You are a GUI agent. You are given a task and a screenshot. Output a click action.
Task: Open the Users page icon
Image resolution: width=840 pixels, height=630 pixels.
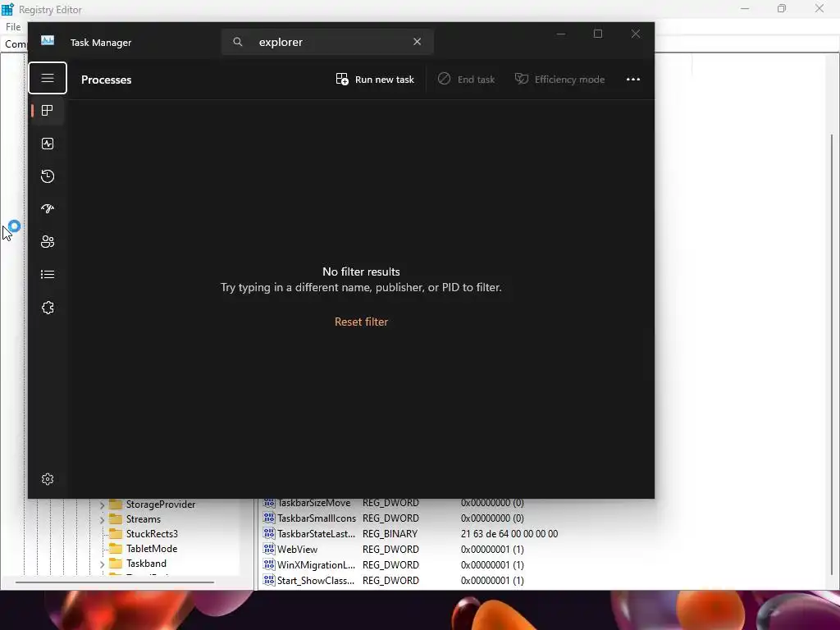[48, 242]
